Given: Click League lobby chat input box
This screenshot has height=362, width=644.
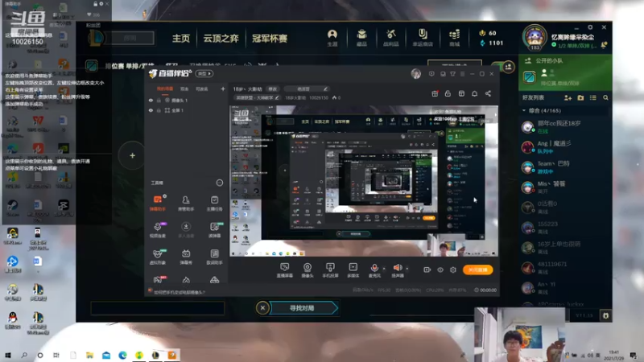Looking at the screenshot, I should pyautogui.click(x=158, y=308).
